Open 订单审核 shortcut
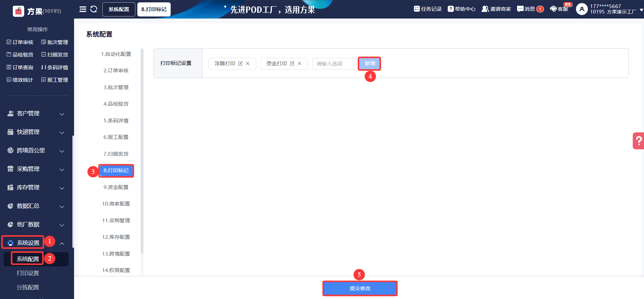 [20, 42]
